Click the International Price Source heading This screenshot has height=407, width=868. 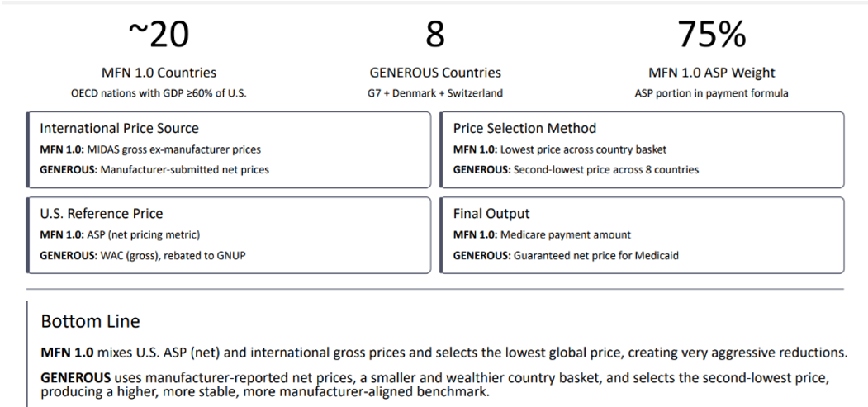[119, 129]
